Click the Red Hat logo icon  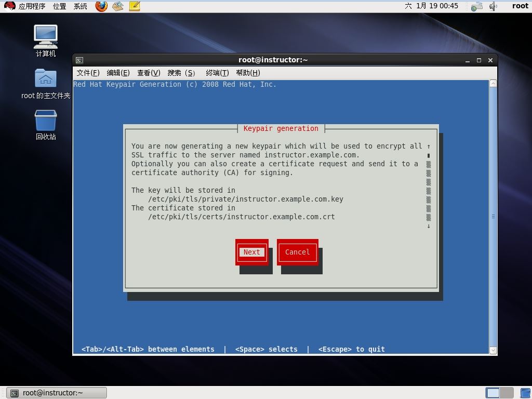tap(9, 6)
